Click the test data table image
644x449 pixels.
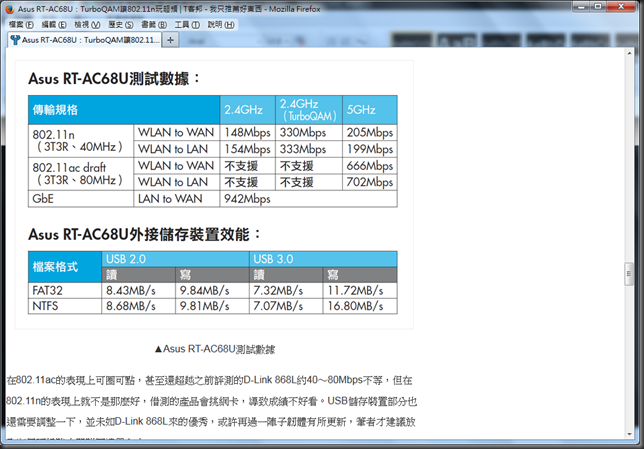pos(214,195)
